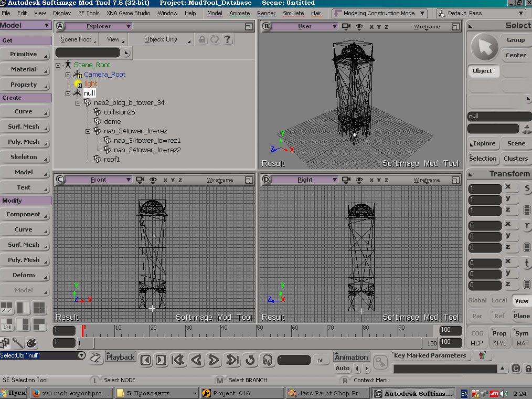Toggle the View transform mode
Viewport: 532px width, 399px height.
(x=521, y=300)
